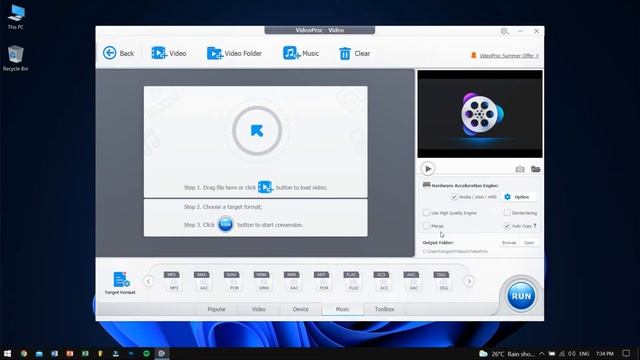Screen dimensions: 640x360
Task: Add audio with the Music icon
Action: coord(291,53)
